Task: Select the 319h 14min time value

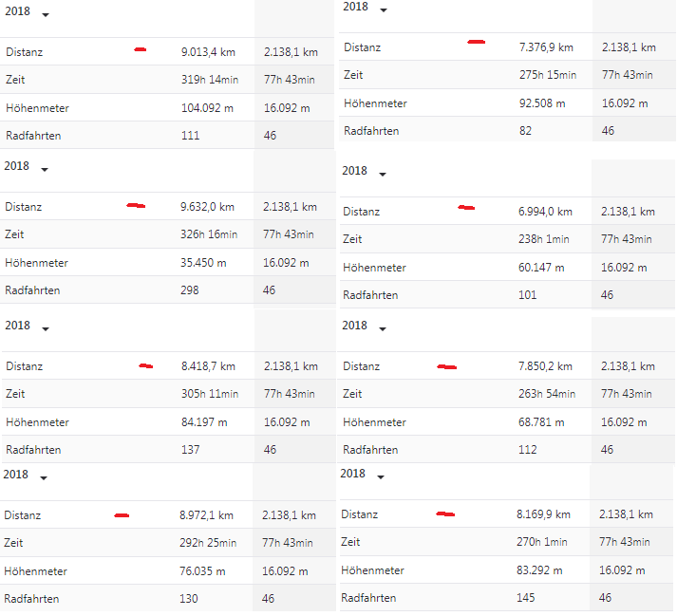Action: tap(209, 80)
